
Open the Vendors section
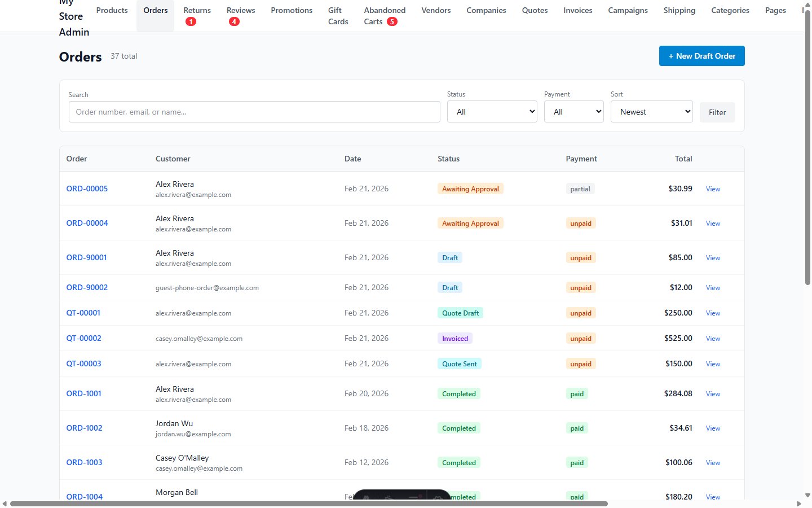tap(436, 10)
